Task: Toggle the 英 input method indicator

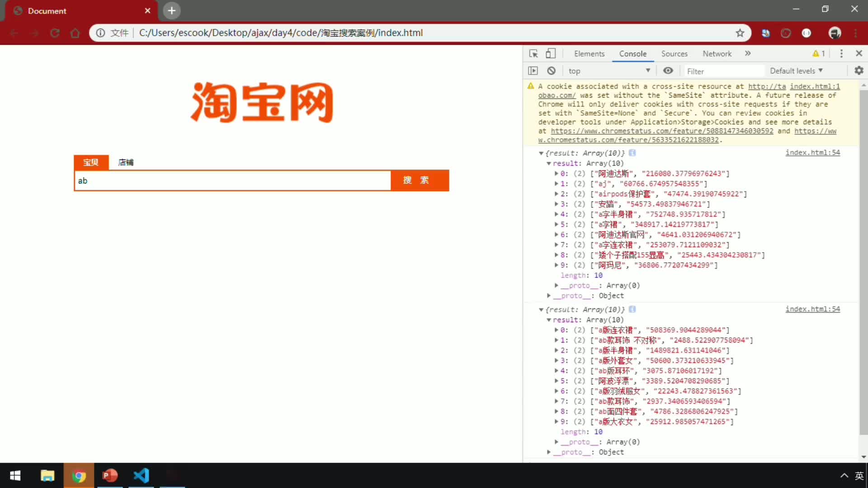Action: click(859, 475)
